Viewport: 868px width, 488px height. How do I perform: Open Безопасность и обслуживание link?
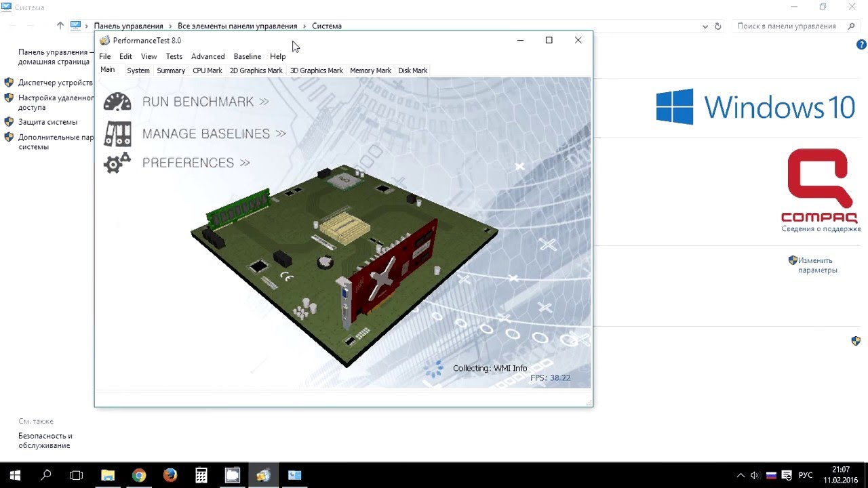45,441
